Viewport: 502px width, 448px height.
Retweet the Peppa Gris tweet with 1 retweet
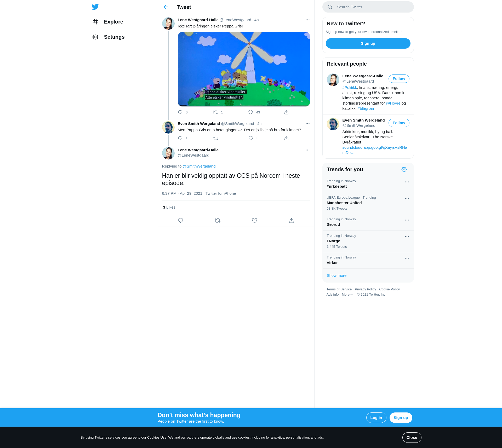[215, 112]
